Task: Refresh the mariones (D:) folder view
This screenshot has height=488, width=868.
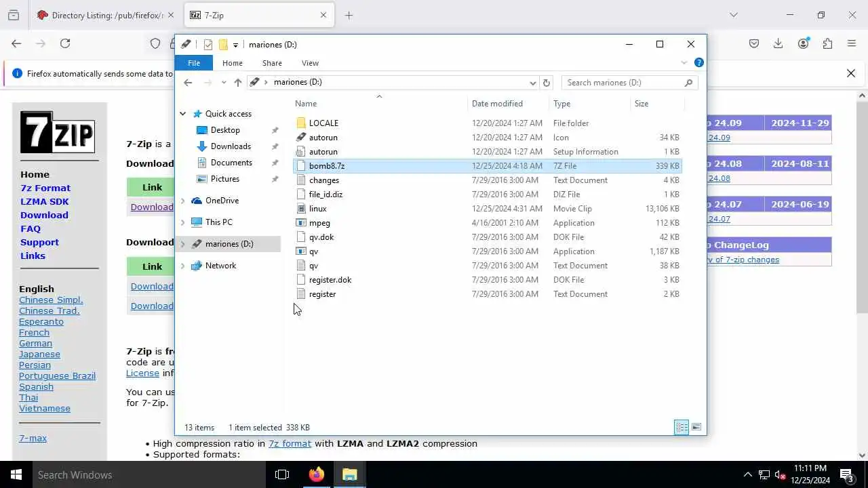Action: click(x=547, y=82)
